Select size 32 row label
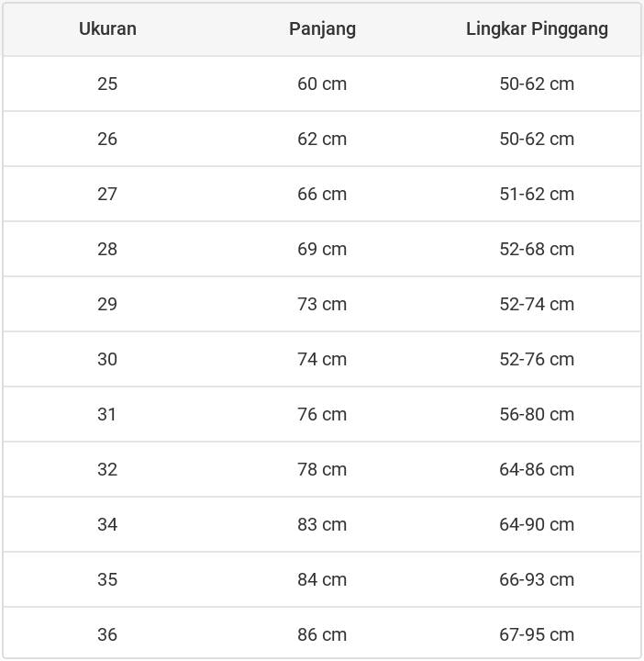 [107, 469]
